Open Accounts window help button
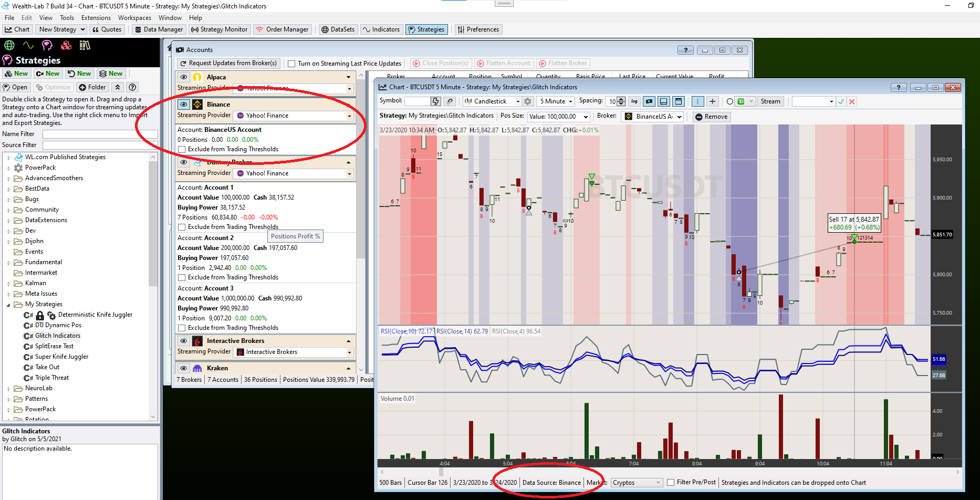This screenshot has height=500, width=980. point(685,50)
